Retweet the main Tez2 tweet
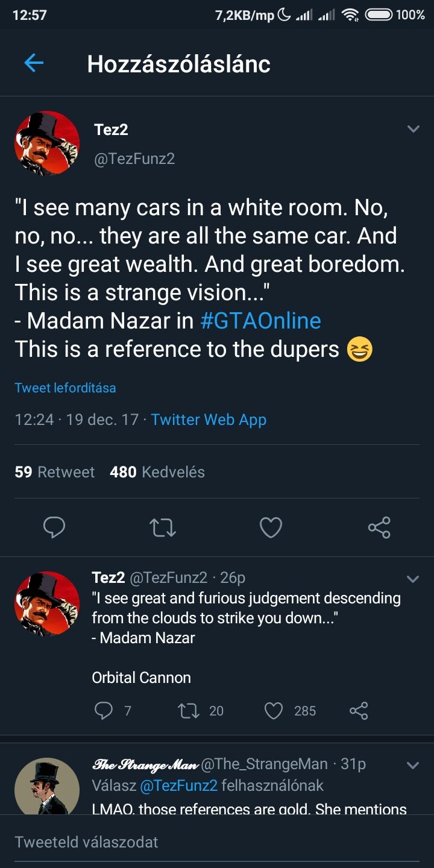Image resolution: width=434 pixels, height=868 pixels. pos(162,527)
